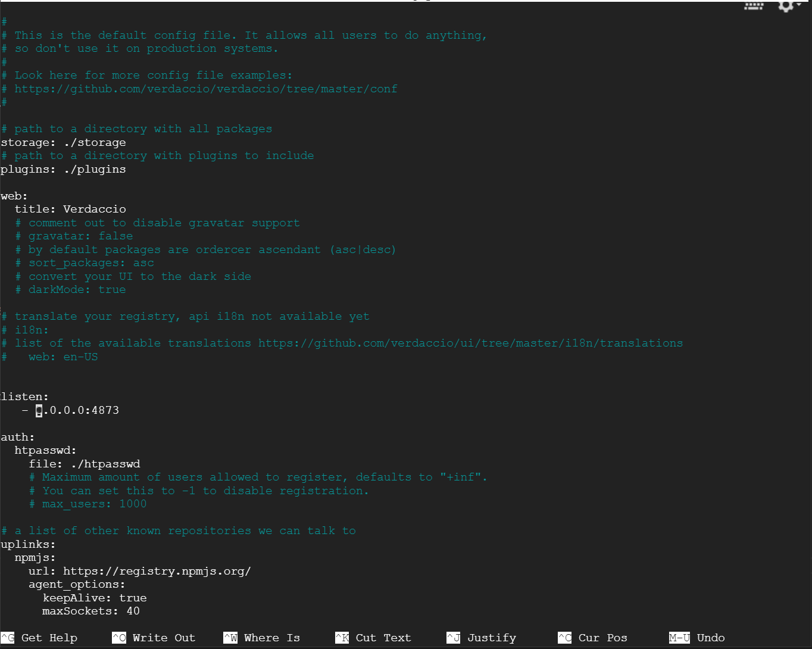Click the ^J Justify shortcut
The height and width of the screenshot is (649, 812).
[x=482, y=638]
